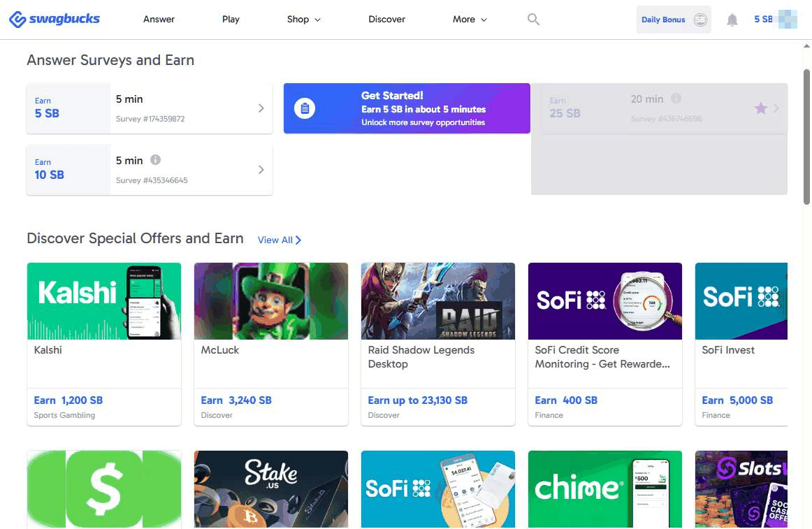Click the Get Started survey banner
The width and height of the screenshot is (812, 529).
tap(407, 108)
